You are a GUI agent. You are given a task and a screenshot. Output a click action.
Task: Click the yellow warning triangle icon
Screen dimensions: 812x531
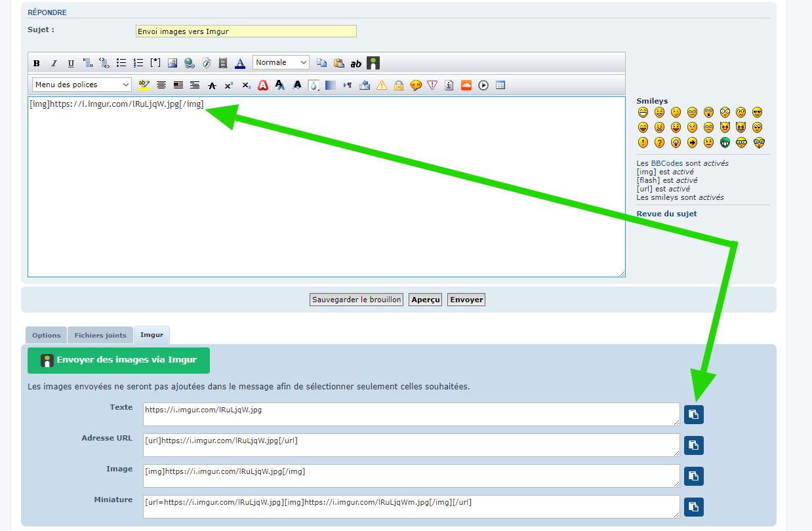coord(382,85)
